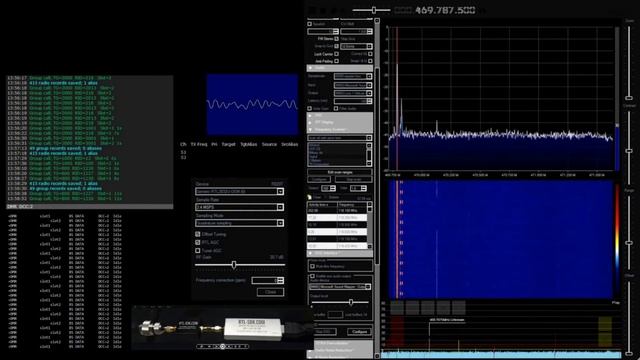Click the DMR status bar below the log
The height and width of the screenshot is (360, 640).
(x=89, y=207)
